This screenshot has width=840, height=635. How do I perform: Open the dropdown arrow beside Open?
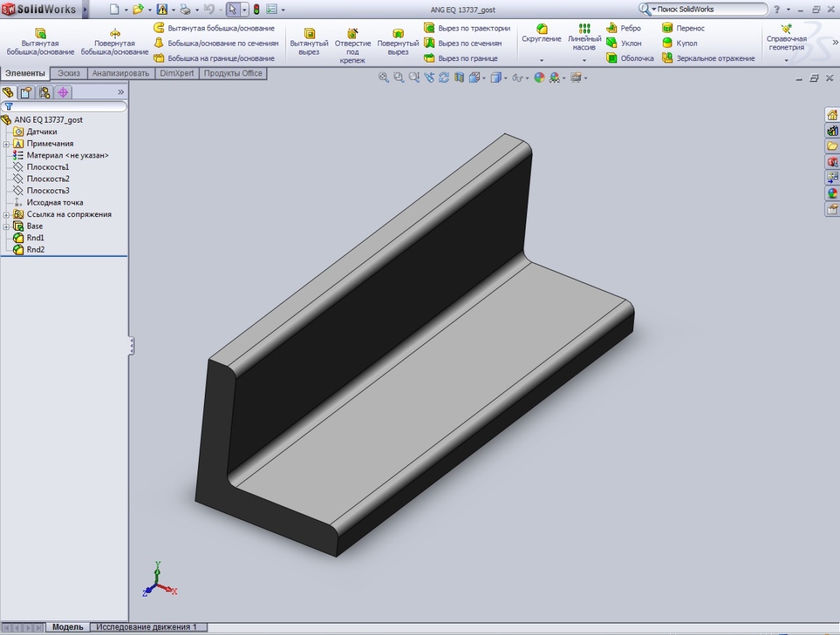[150, 9]
